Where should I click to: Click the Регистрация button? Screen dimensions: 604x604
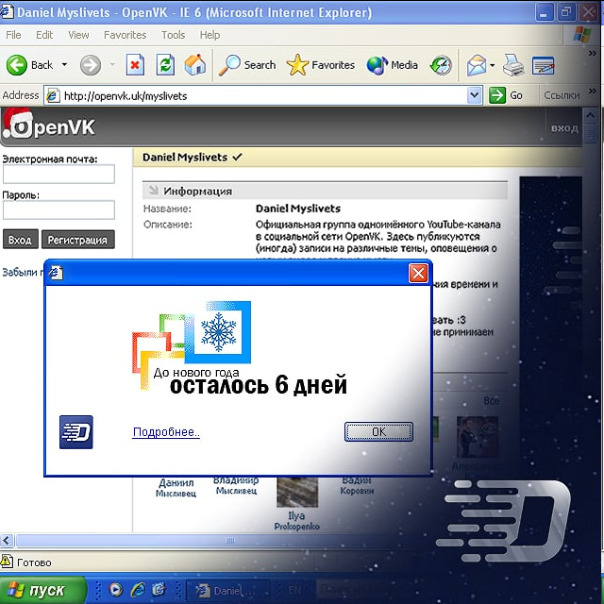coord(78,240)
